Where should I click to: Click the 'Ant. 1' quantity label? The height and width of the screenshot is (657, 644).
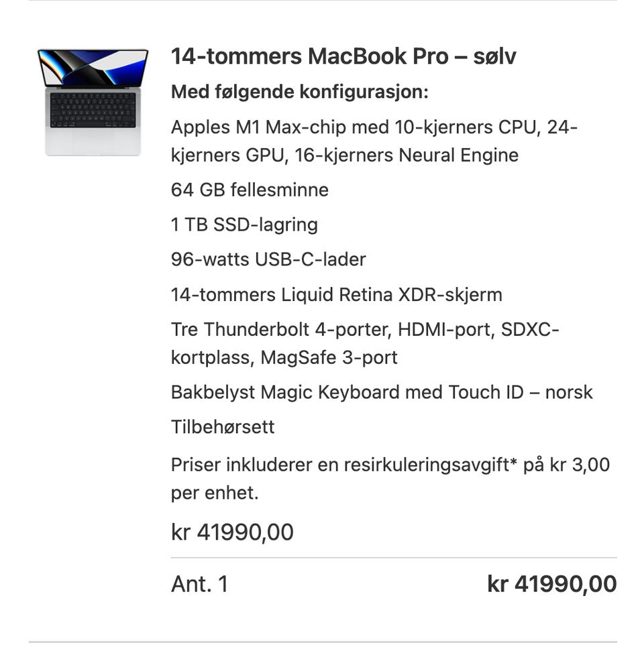[199, 584]
